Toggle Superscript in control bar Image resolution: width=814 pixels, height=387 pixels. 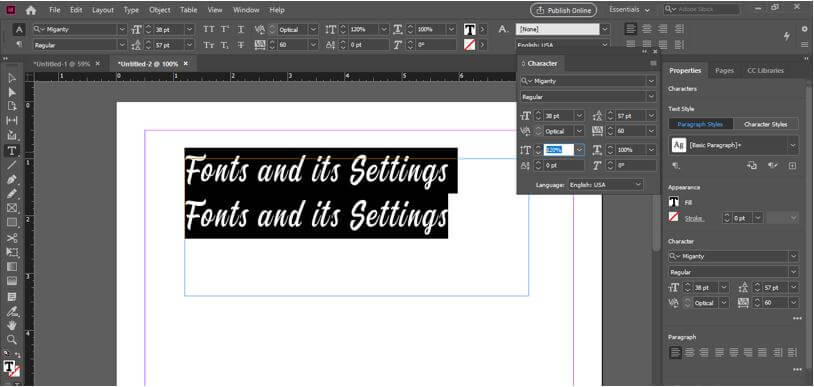pyautogui.click(x=225, y=30)
